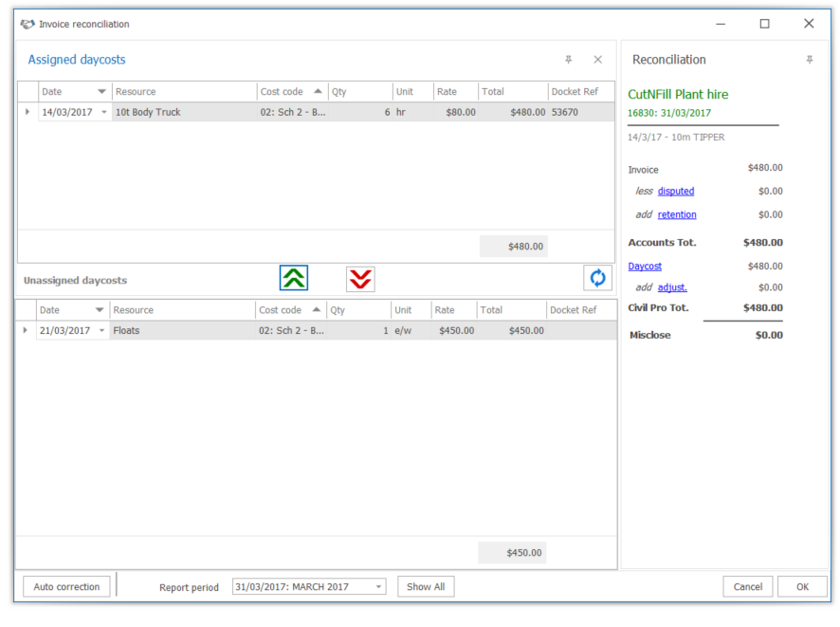Click the 'hr' unit cell

pyautogui.click(x=413, y=113)
